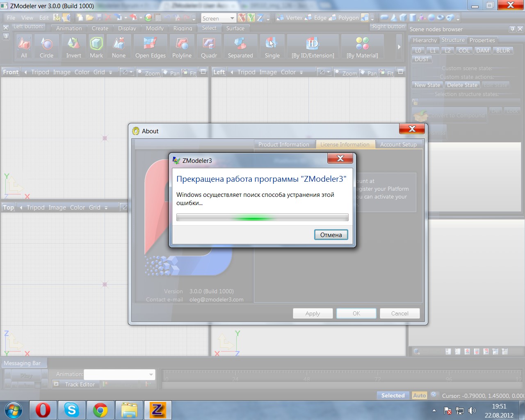Toggle the Z axis button

[x=260, y=18]
